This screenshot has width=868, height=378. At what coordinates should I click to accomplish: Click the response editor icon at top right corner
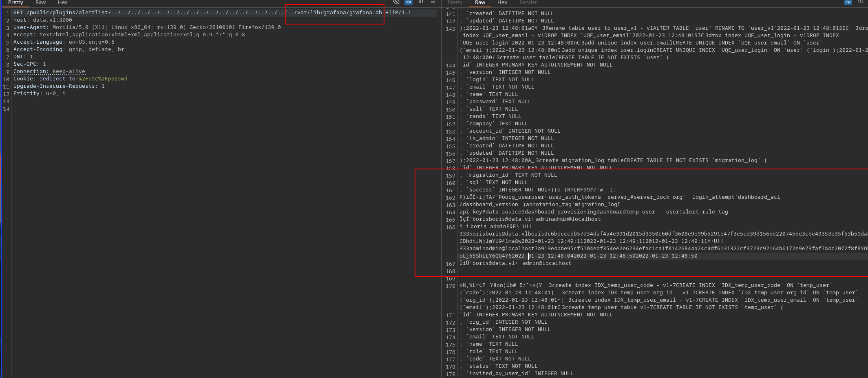coord(861,2)
